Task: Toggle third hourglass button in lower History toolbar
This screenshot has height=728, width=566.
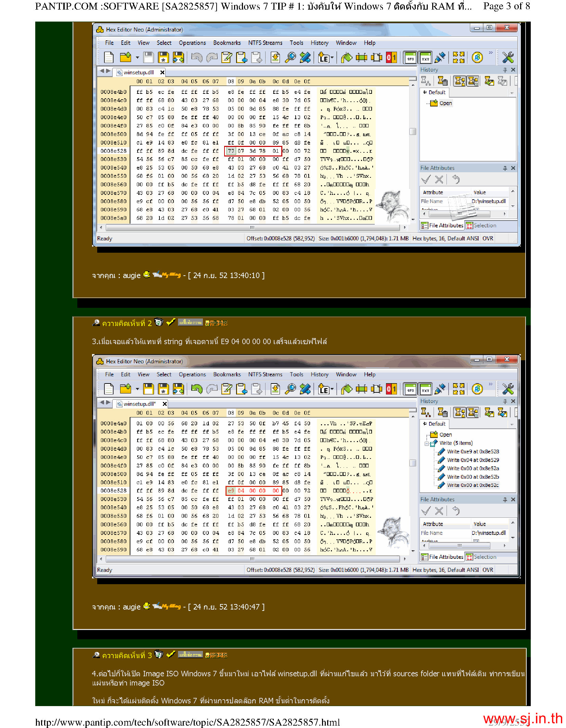Action: pyautogui.click(x=460, y=412)
